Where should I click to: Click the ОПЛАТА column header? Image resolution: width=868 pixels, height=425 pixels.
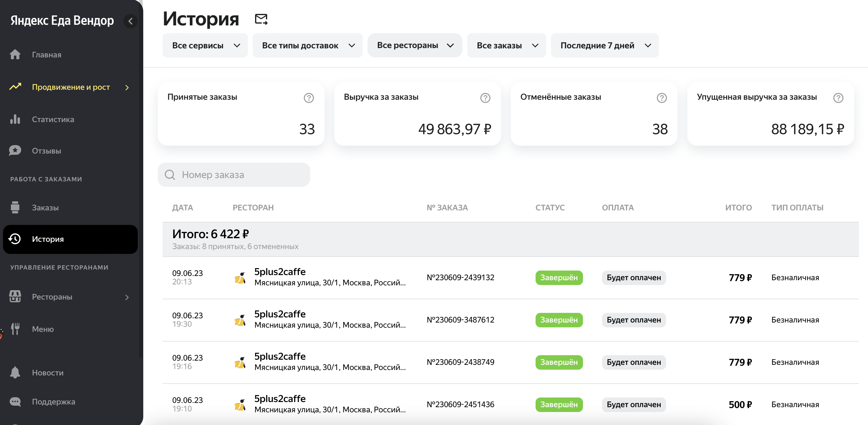pyautogui.click(x=618, y=208)
